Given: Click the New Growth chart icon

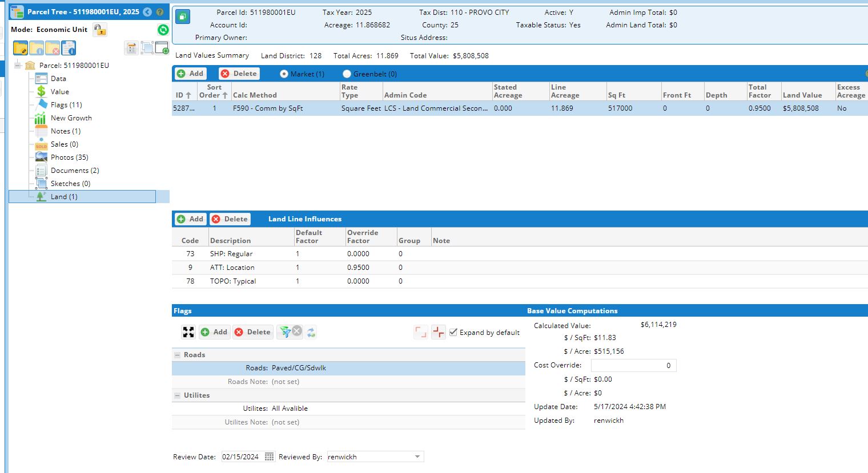Looking at the screenshot, I should (x=40, y=118).
